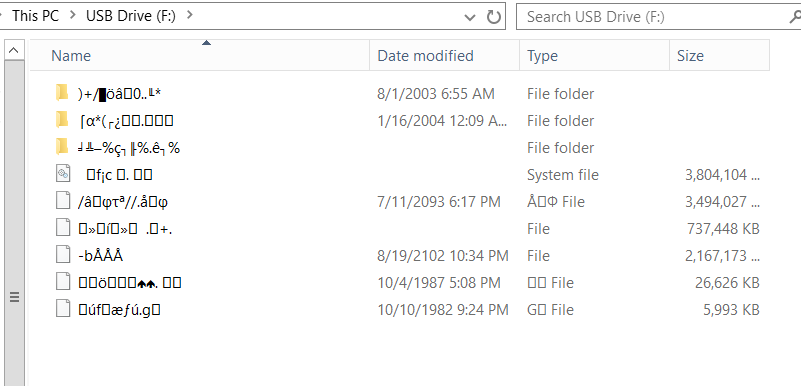Select the System file gear icon

click(x=62, y=174)
